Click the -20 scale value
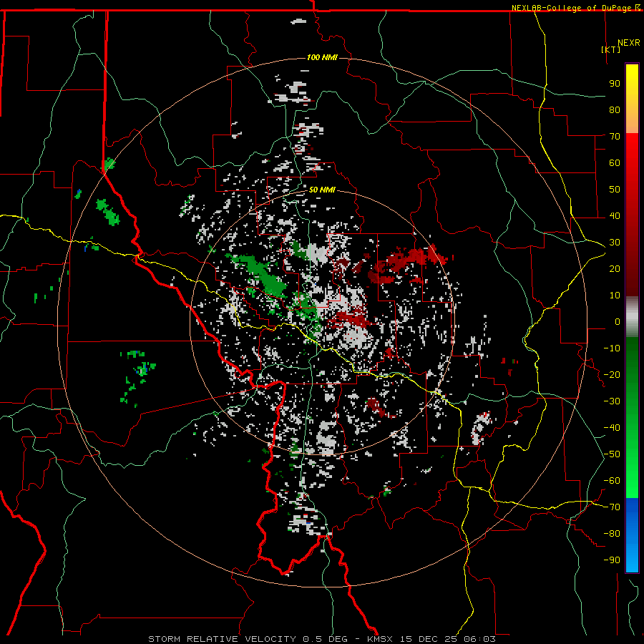Viewport: 644px width, 644px height. click(612, 375)
